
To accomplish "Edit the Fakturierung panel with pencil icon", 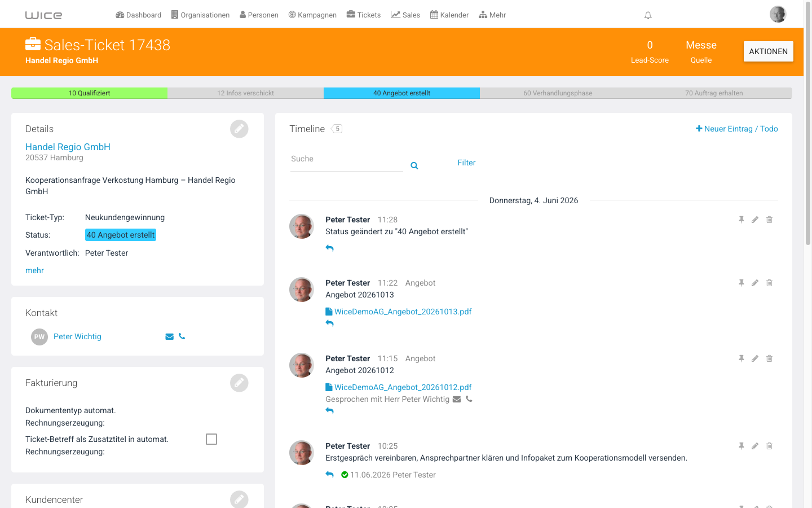I will (239, 383).
